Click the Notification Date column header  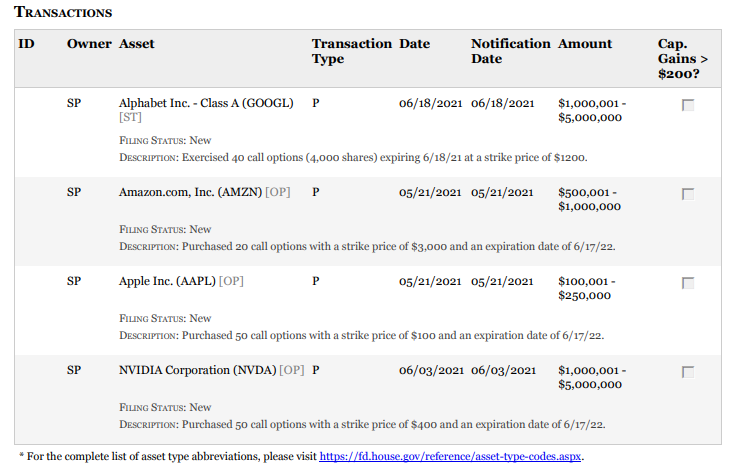510,51
